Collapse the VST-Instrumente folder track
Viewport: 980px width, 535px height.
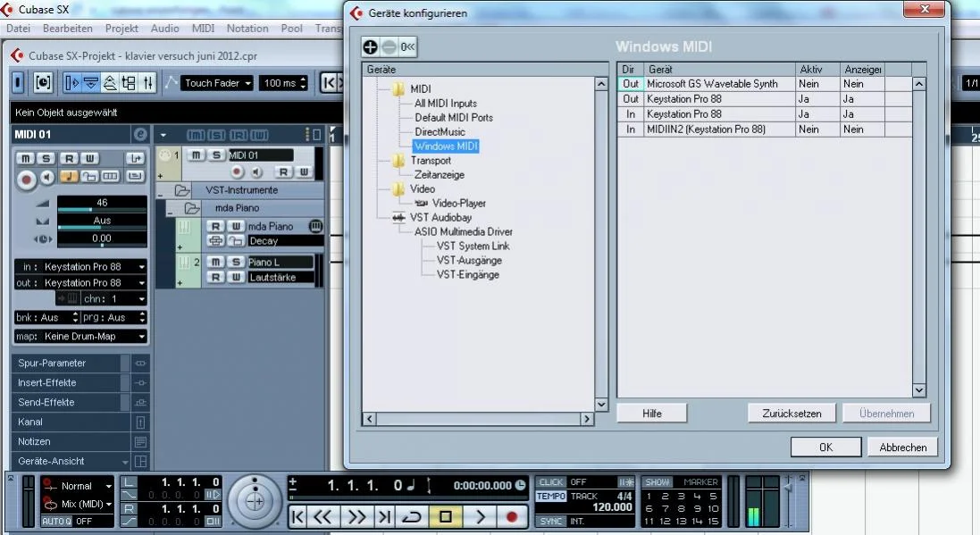click(x=161, y=191)
